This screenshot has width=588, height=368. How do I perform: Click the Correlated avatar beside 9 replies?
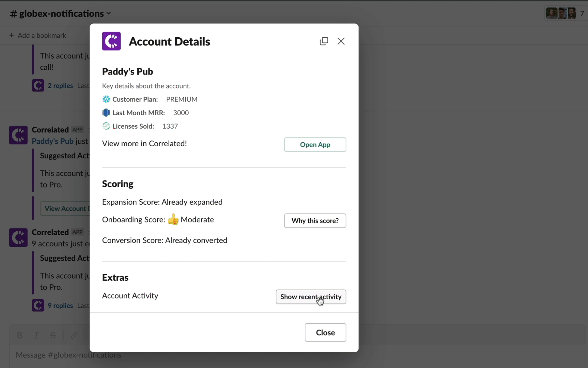(x=38, y=306)
